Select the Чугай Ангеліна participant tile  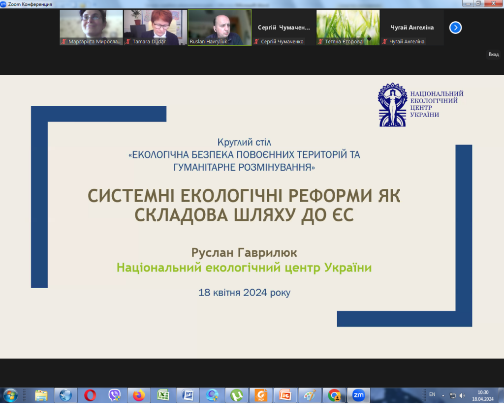(x=412, y=28)
